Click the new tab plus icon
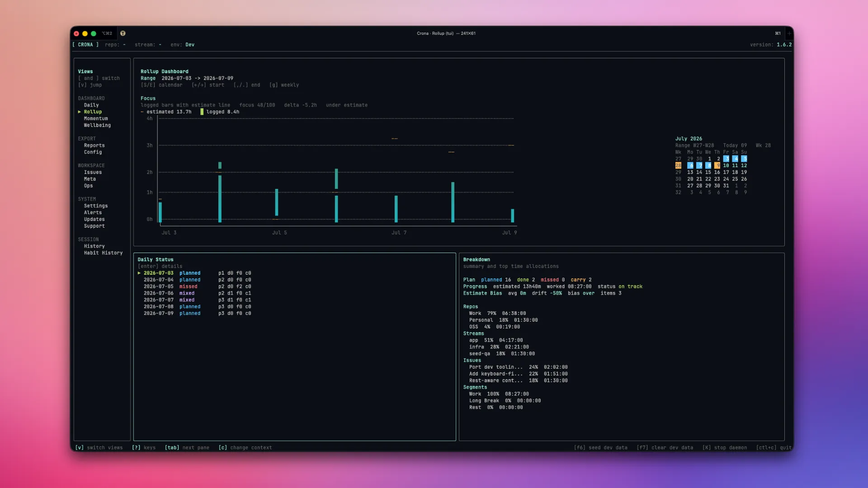The image size is (868, 488). coord(789,33)
